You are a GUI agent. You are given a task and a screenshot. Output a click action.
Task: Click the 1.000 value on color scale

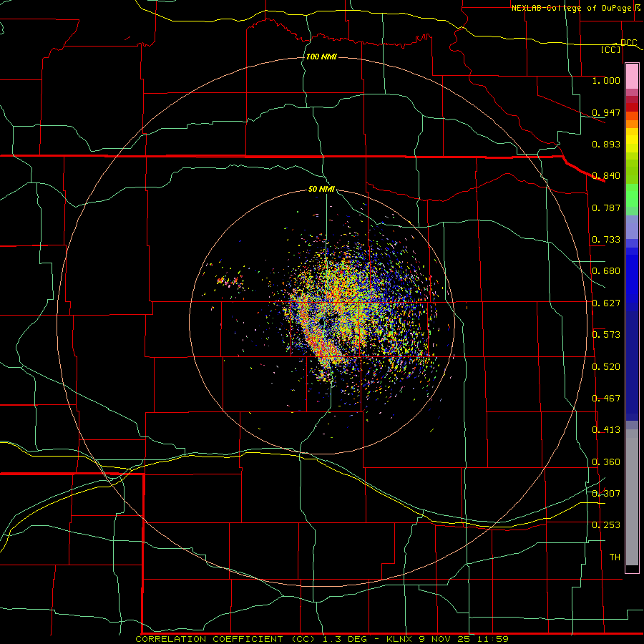[606, 80]
